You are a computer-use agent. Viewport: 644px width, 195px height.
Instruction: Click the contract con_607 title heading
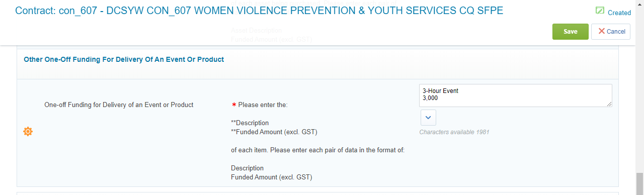[259, 10]
